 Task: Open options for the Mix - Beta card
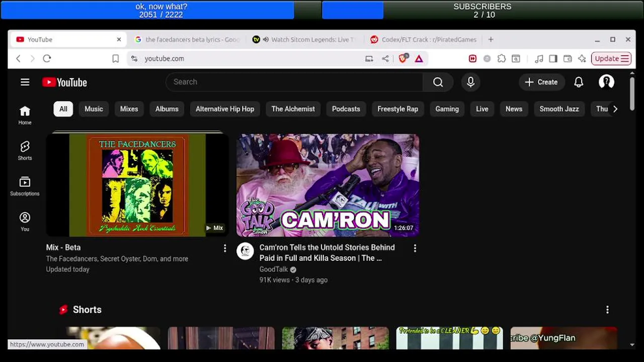point(225,248)
